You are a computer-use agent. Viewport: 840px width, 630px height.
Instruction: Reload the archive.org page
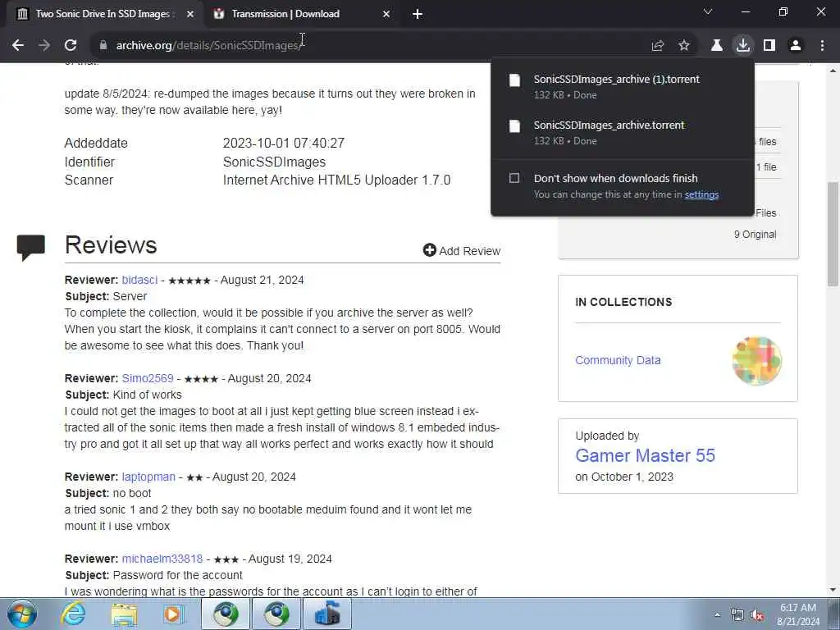tap(71, 46)
